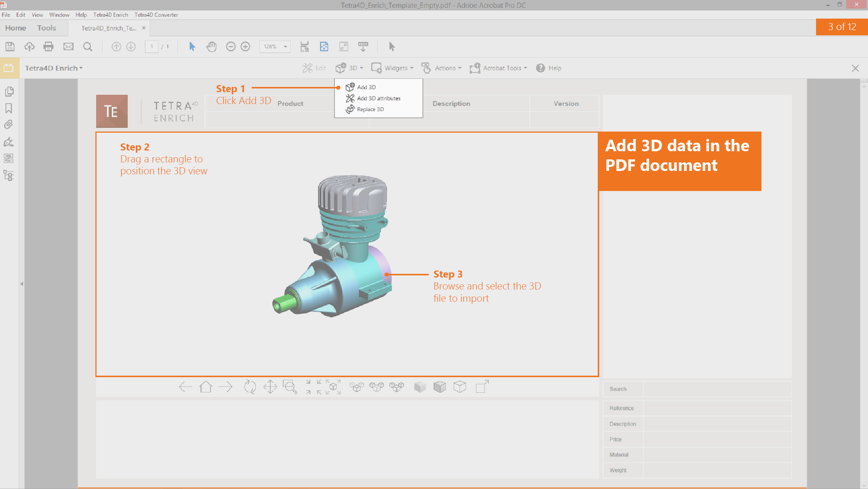The height and width of the screenshot is (489, 868).
Task: Switch to the Tools tab
Action: coord(46,28)
